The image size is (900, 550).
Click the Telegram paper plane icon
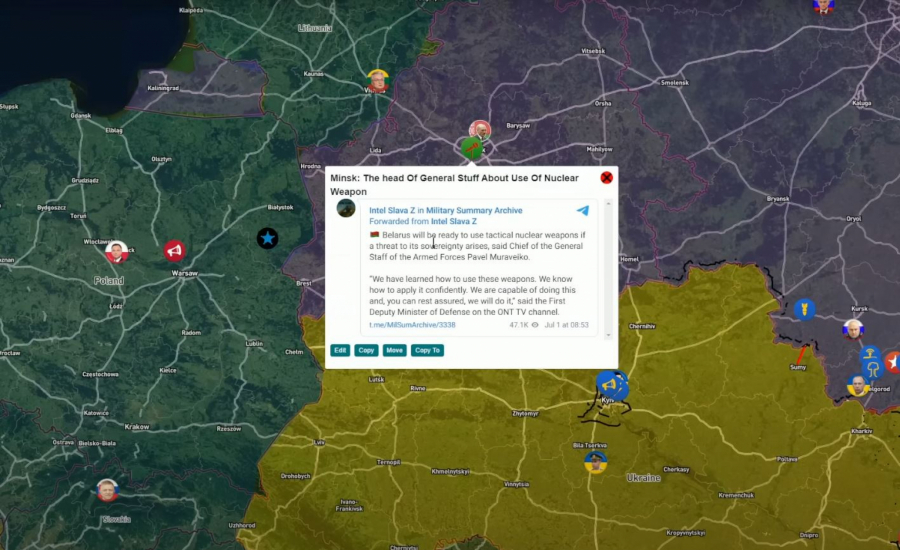(582, 211)
